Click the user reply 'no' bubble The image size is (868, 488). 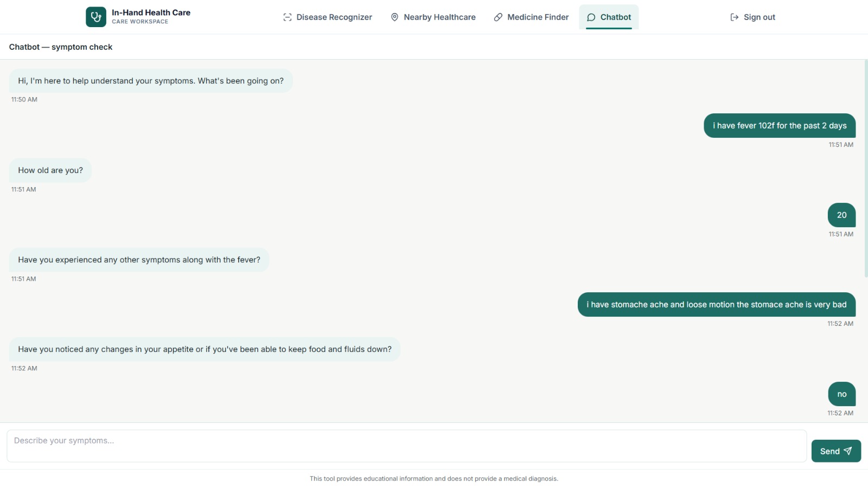(x=842, y=394)
